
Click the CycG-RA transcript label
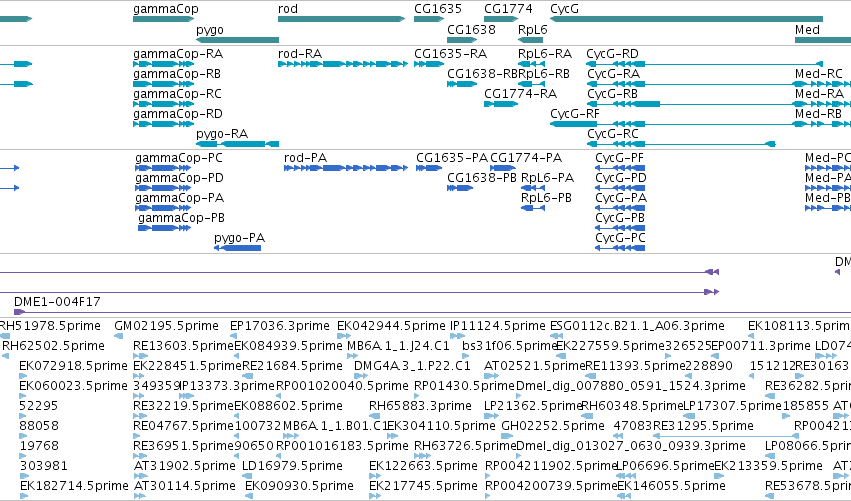613,74
